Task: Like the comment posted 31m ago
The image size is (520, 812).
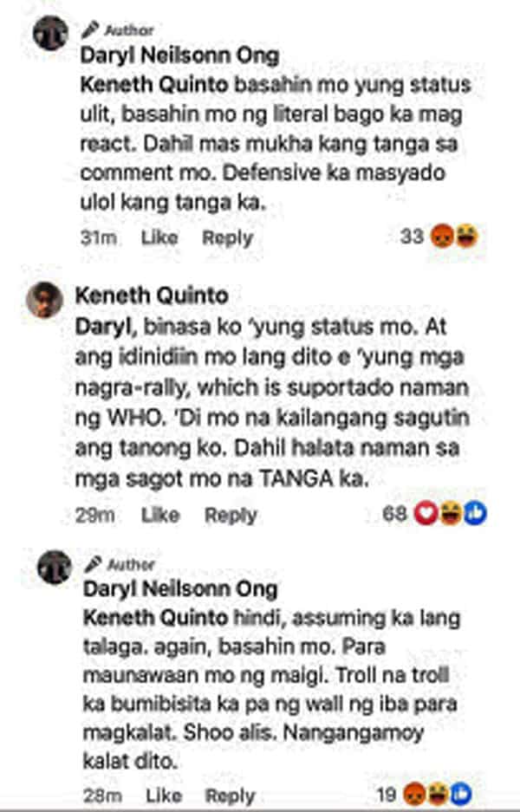Action: pos(159,237)
